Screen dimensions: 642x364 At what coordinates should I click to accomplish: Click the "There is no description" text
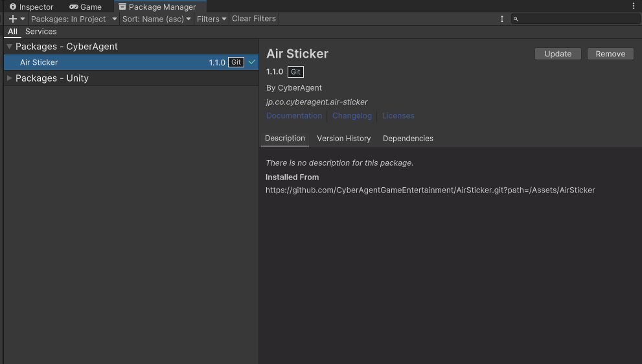coord(339,163)
